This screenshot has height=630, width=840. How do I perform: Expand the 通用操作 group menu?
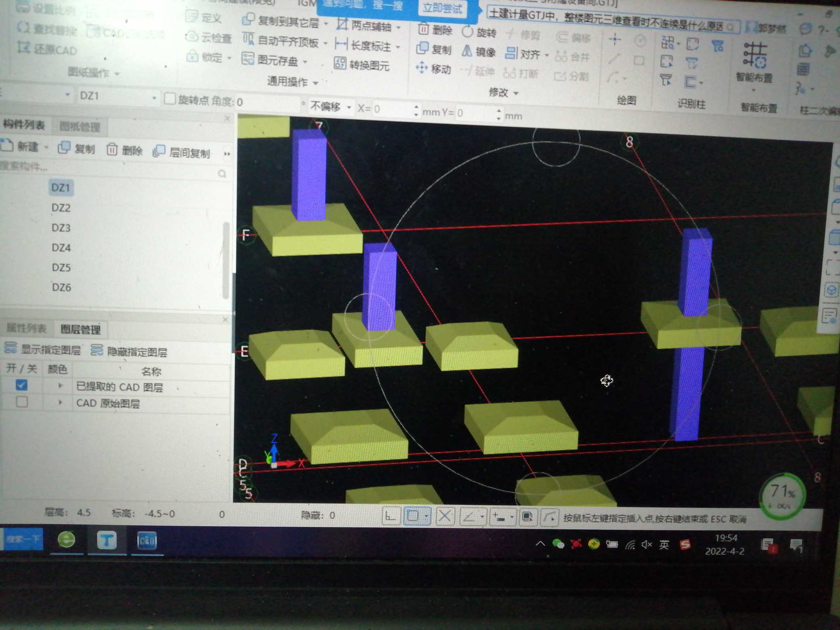pos(292,82)
